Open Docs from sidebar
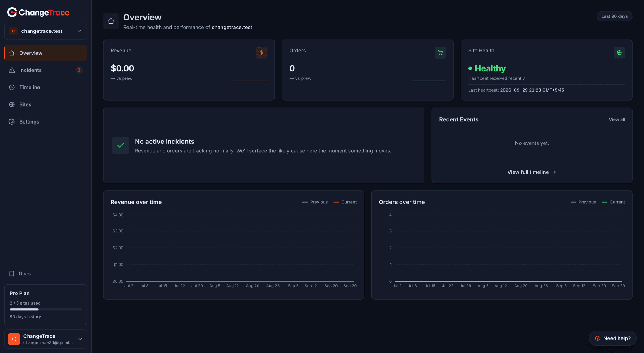This screenshot has width=644, height=353. pos(46,274)
